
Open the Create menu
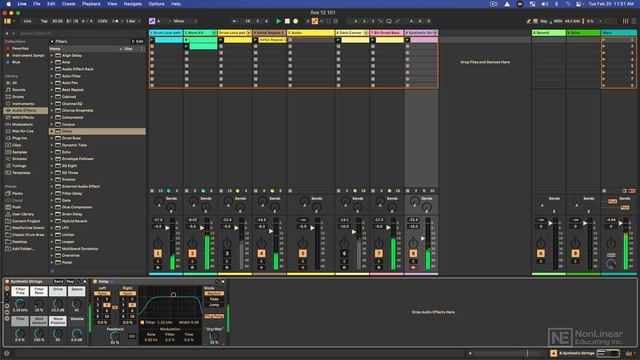click(69, 4)
